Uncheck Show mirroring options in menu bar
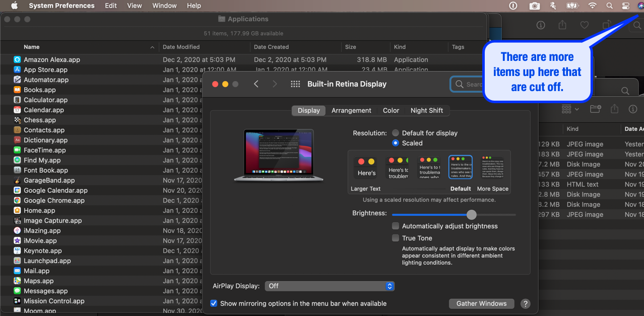644x316 pixels. pos(214,303)
